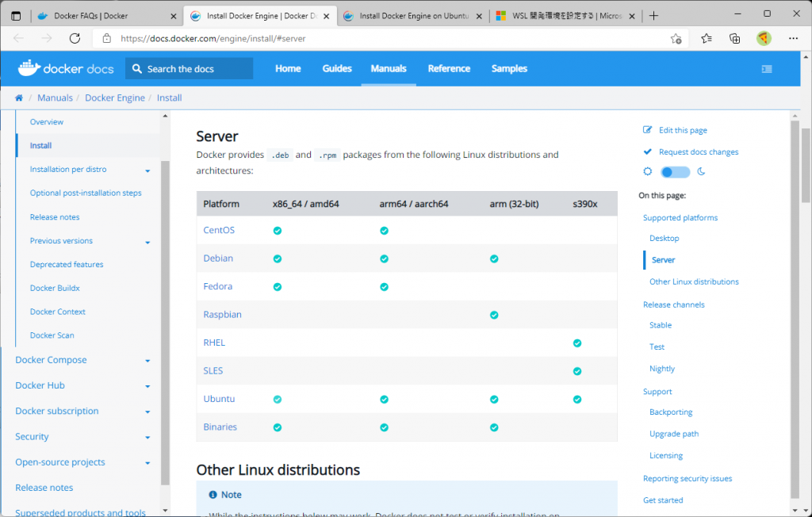This screenshot has height=517, width=812.
Task: Close the Docker FAQs tab
Action: (x=174, y=16)
